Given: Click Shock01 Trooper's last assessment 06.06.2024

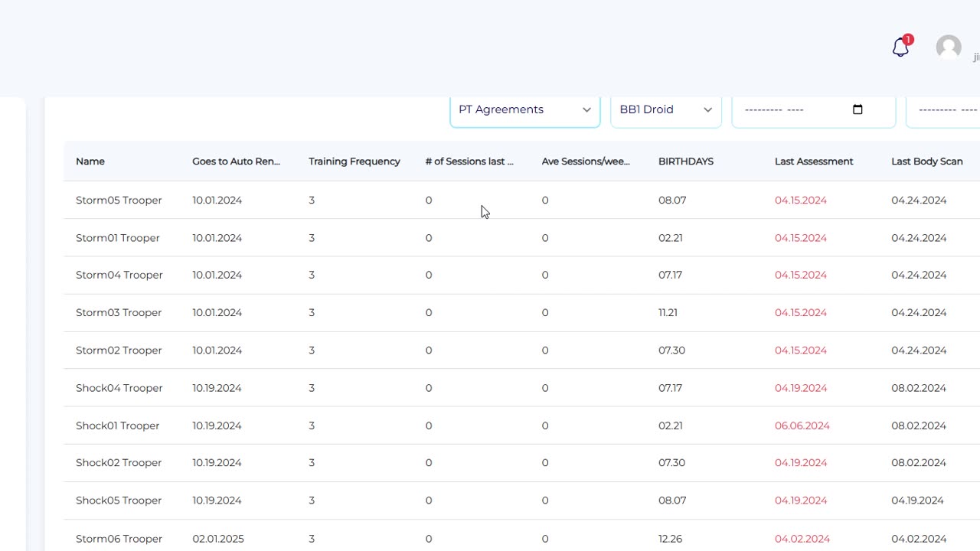Looking at the screenshot, I should click(802, 425).
